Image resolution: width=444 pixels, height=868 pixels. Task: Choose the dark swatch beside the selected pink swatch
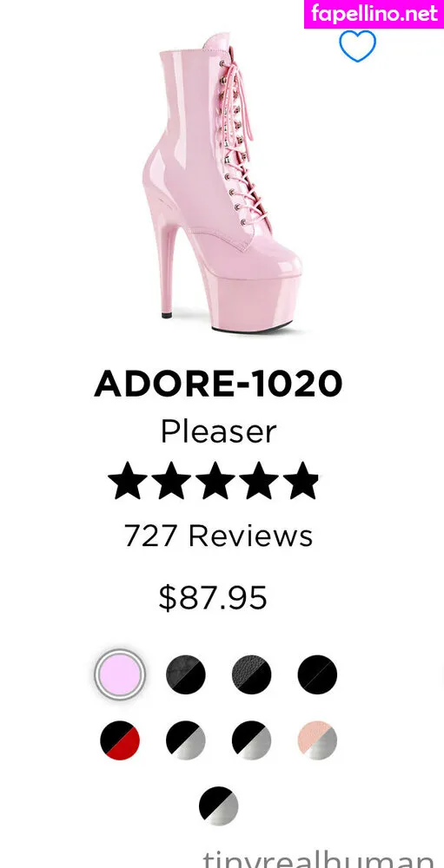186,674
